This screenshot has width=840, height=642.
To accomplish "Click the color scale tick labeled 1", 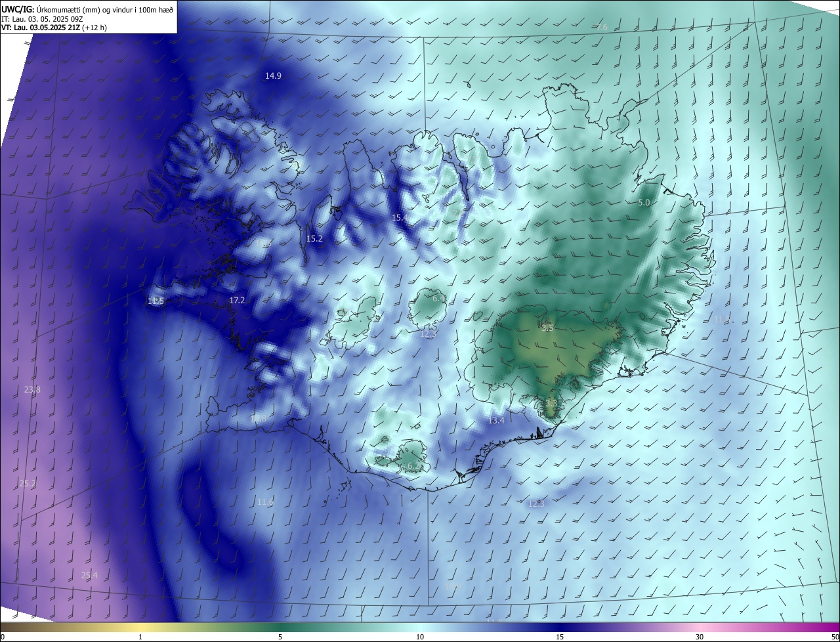I will point(140,637).
